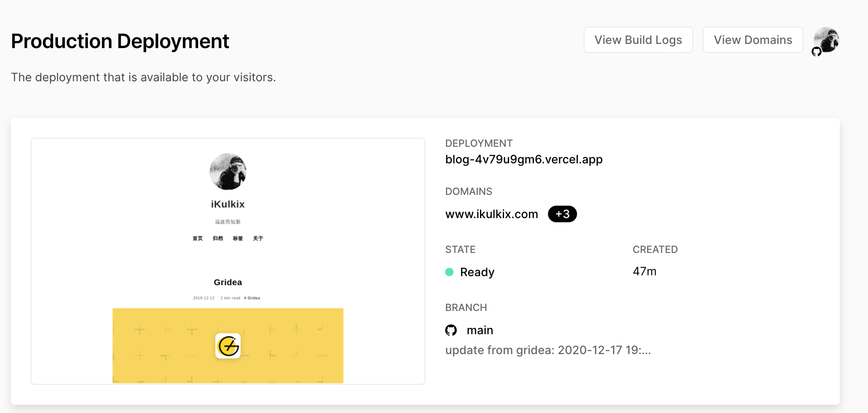Click the DOMAINS label
The height and width of the screenshot is (413, 868).
(x=469, y=192)
